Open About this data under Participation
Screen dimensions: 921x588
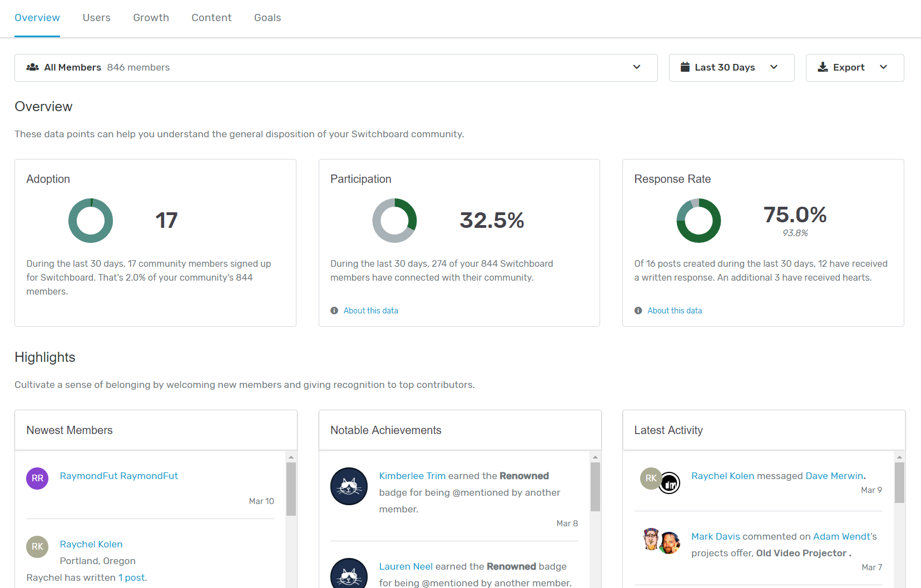coord(370,311)
